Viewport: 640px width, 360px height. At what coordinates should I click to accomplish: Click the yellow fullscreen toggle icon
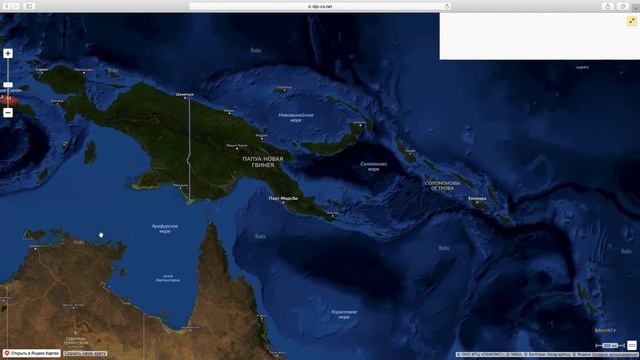632,21
